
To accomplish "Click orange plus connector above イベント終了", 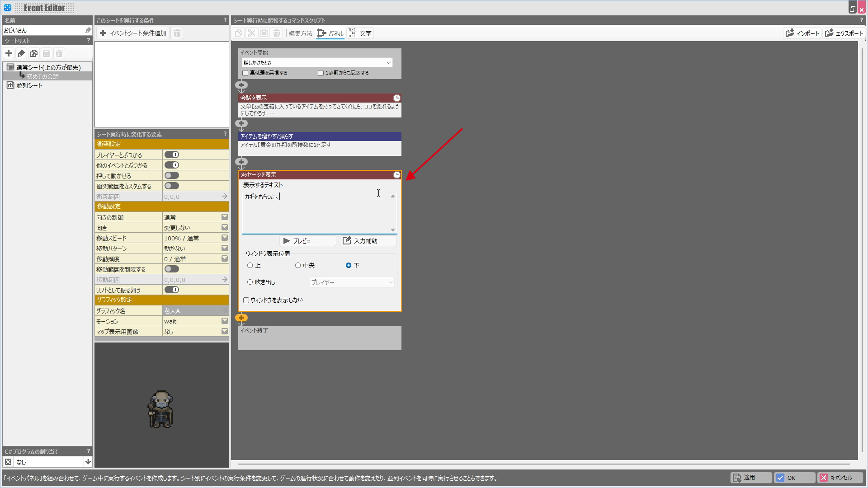I will 241,318.
